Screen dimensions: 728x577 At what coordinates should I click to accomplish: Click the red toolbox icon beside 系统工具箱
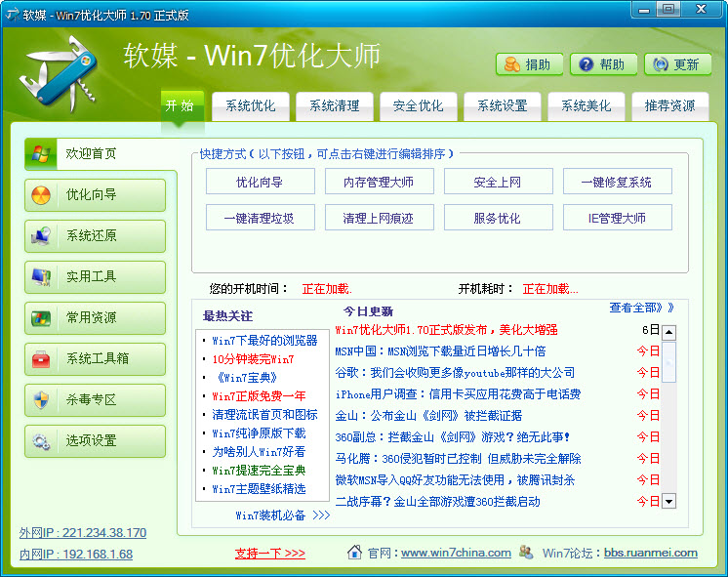[x=41, y=359]
